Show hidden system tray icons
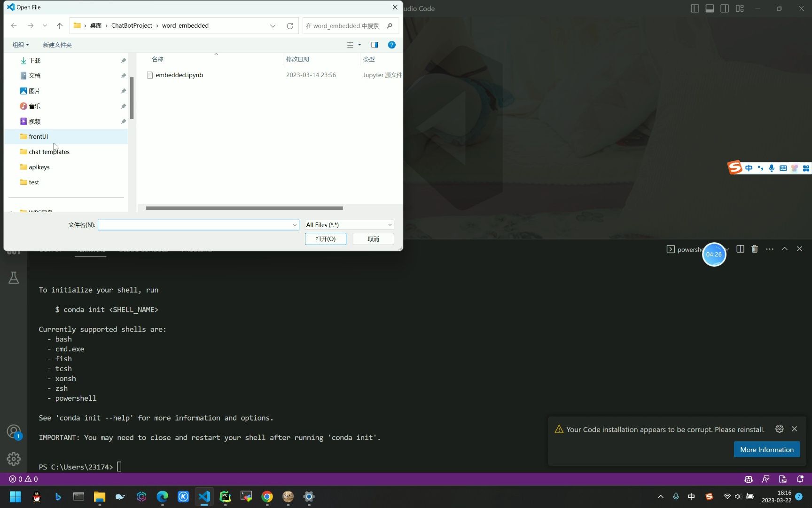Viewport: 812px width, 508px height. pyautogui.click(x=661, y=496)
